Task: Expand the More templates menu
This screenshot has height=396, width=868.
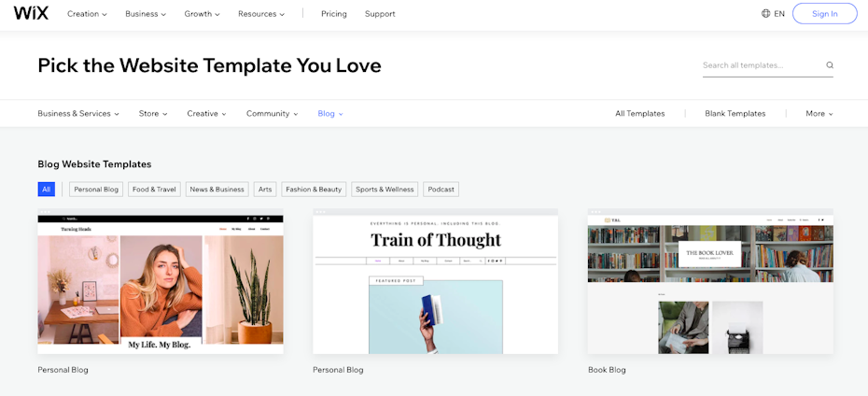Action: tap(819, 114)
